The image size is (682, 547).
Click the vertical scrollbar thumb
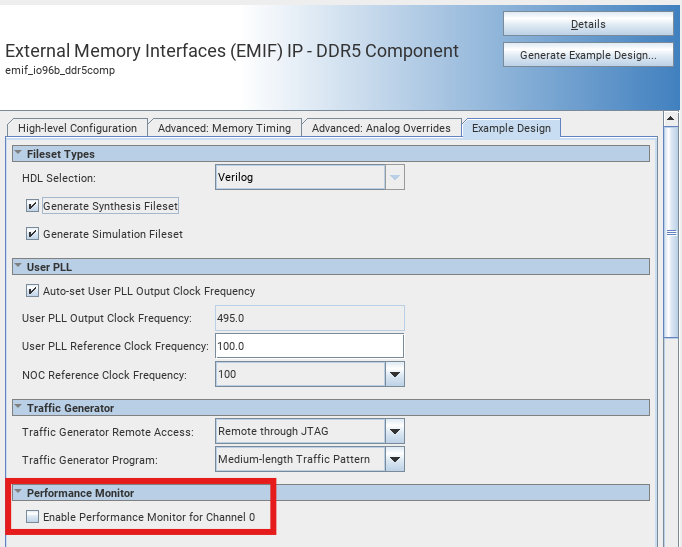[672, 231]
